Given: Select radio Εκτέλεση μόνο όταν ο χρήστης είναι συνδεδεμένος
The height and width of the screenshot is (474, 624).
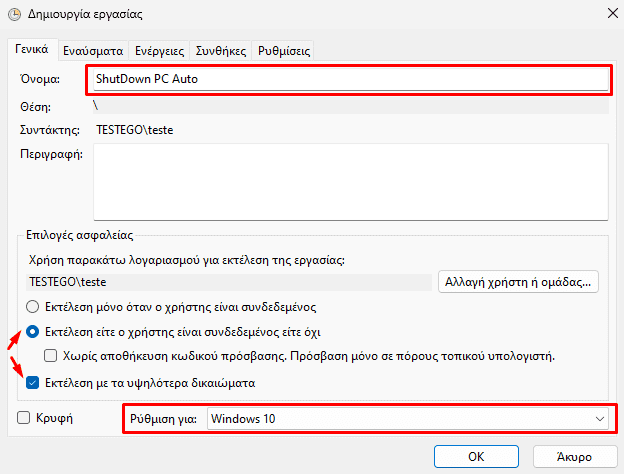Looking at the screenshot, I should click(x=32, y=307).
